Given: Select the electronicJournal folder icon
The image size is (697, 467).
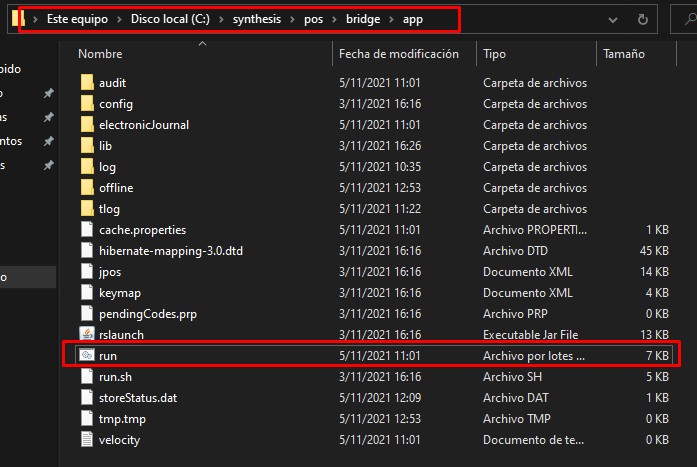Looking at the screenshot, I should pyautogui.click(x=86, y=125).
